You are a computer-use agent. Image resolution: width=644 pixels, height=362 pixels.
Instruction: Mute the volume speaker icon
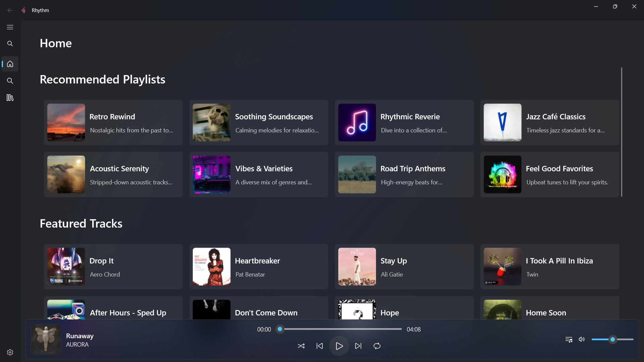pyautogui.click(x=582, y=339)
